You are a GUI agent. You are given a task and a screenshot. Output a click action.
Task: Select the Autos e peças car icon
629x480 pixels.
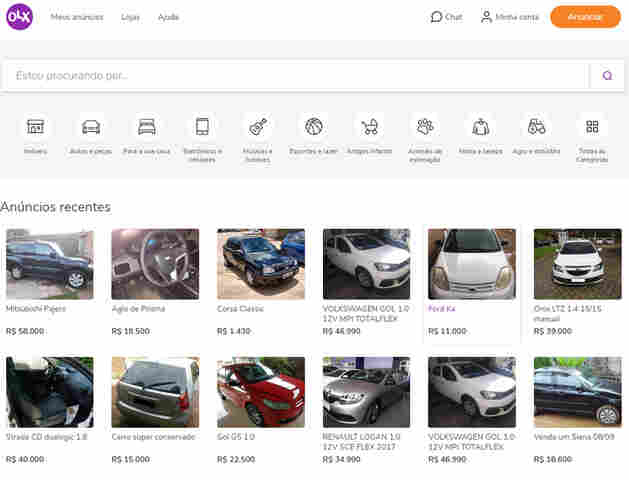pyautogui.click(x=91, y=127)
